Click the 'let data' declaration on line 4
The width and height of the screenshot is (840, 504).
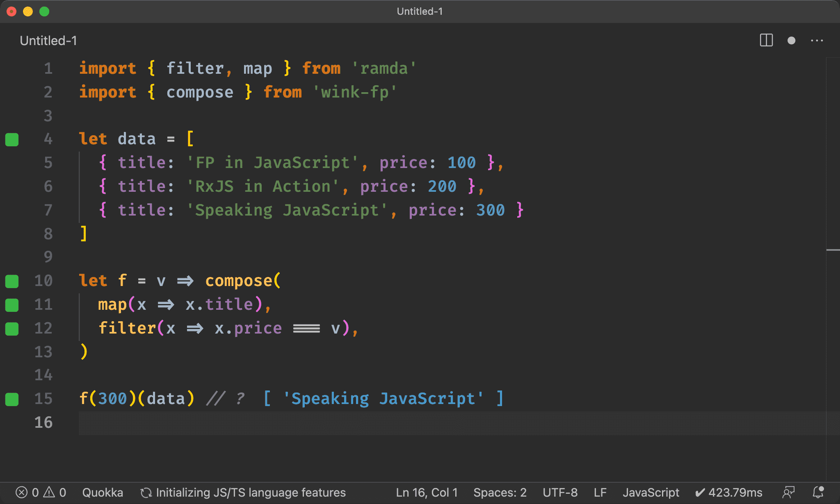[x=117, y=139]
